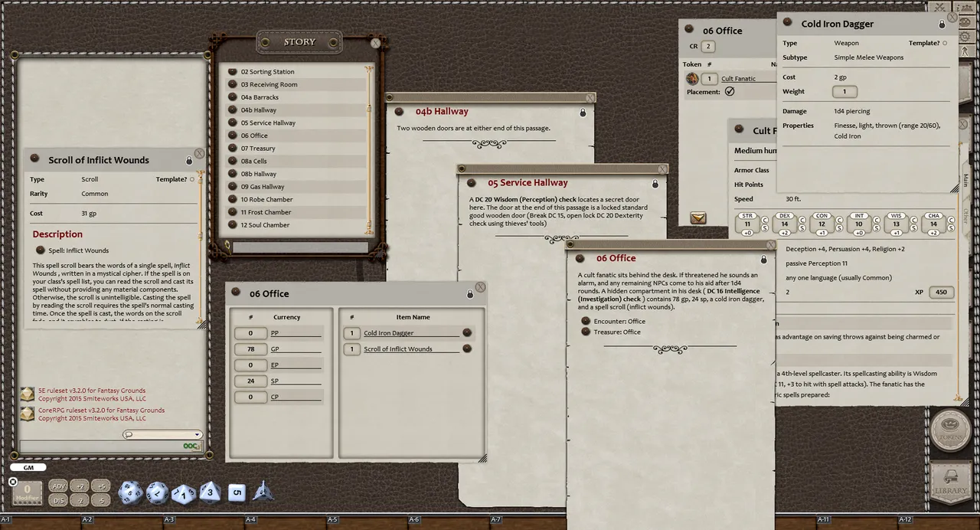Toggle Template radio on Cold Iron Dagger
Image resolution: width=980 pixels, height=530 pixels.
pyautogui.click(x=946, y=44)
